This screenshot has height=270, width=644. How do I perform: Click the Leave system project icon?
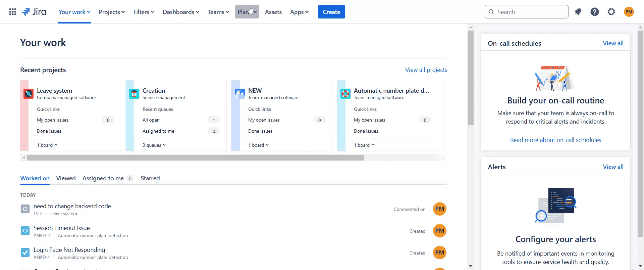[x=29, y=93]
